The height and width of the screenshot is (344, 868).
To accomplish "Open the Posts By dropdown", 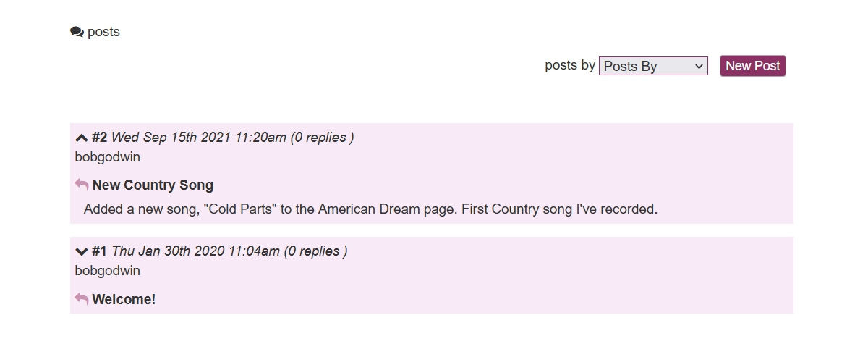I will [x=653, y=66].
